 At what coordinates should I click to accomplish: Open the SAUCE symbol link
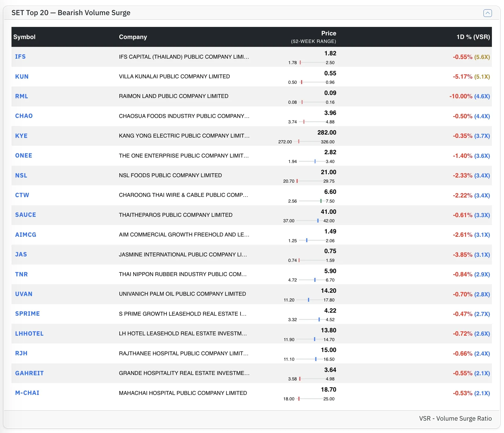point(25,215)
